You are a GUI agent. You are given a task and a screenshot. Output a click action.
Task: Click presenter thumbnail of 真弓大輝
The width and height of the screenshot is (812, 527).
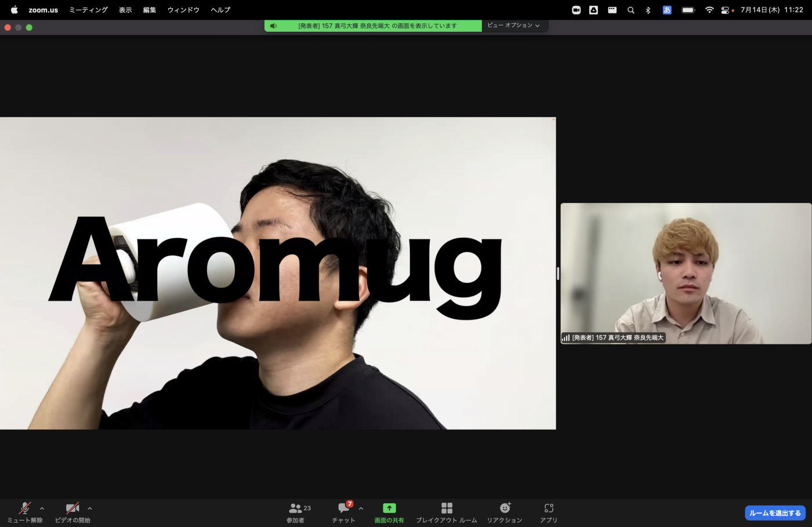(x=686, y=272)
